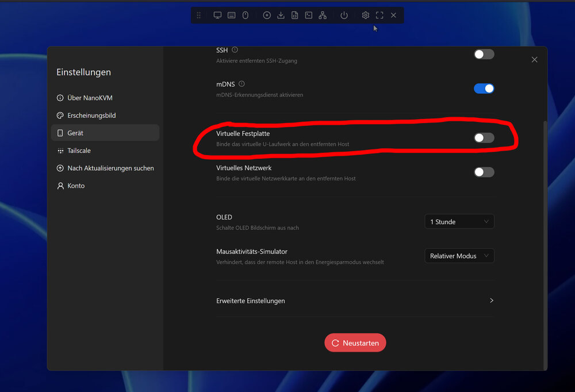The image size is (575, 392).
Task: Open the keyboard menu in toolbar
Action: tap(231, 15)
